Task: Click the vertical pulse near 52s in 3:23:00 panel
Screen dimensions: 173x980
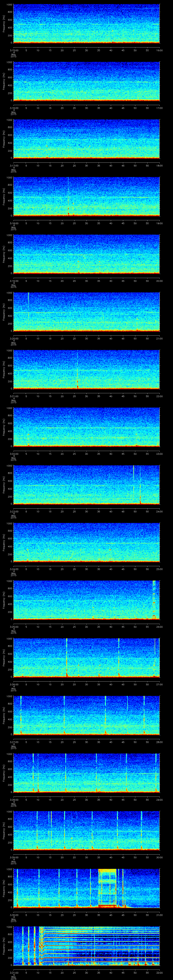Action: coord(140,485)
